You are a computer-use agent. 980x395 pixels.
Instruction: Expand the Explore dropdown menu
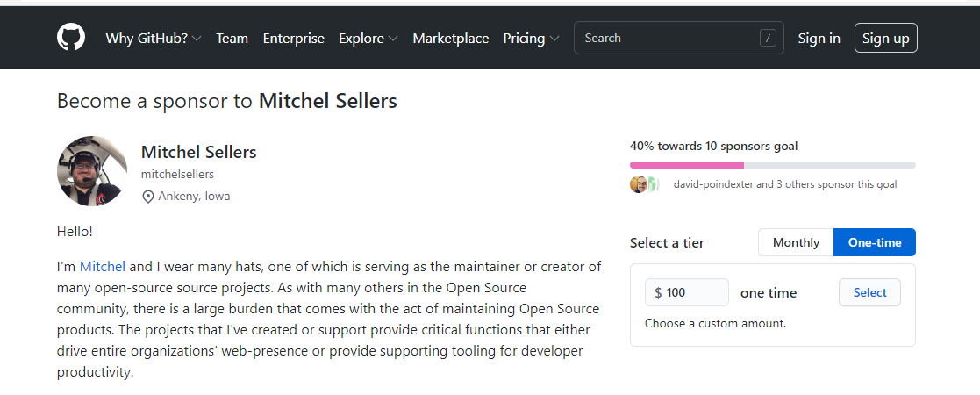[x=368, y=38]
